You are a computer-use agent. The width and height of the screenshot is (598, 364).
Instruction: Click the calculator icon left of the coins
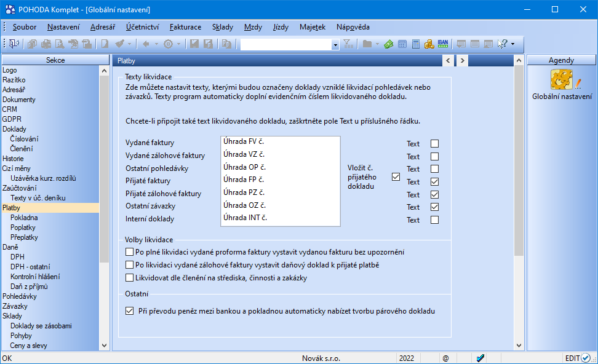pyautogui.click(x=416, y=44)
